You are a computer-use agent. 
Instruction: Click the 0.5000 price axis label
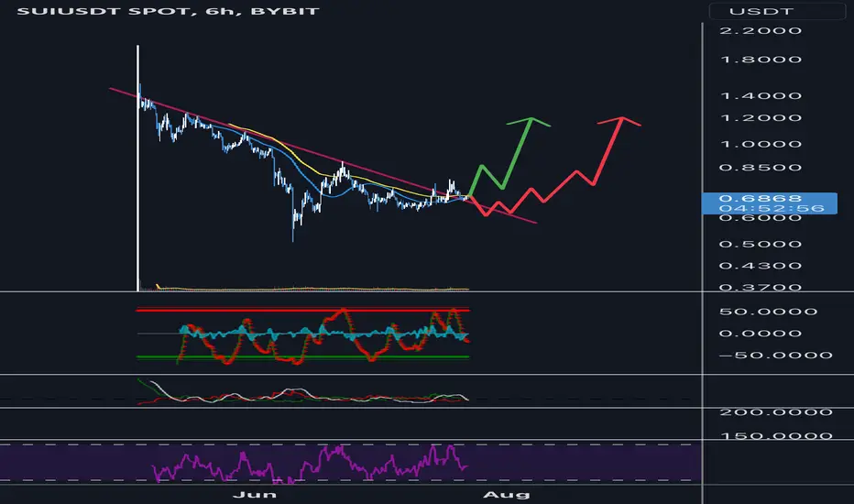click(761, 244)
